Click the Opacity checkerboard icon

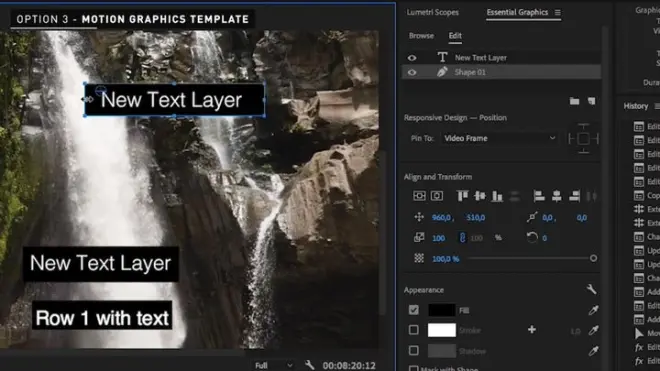tap(419, 258)
